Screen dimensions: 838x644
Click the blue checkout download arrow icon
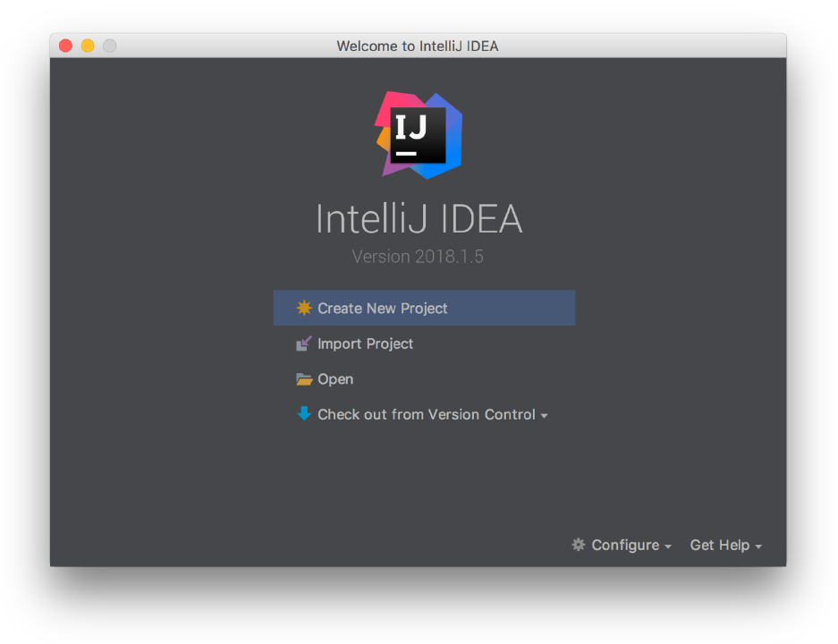click(304, 413)
